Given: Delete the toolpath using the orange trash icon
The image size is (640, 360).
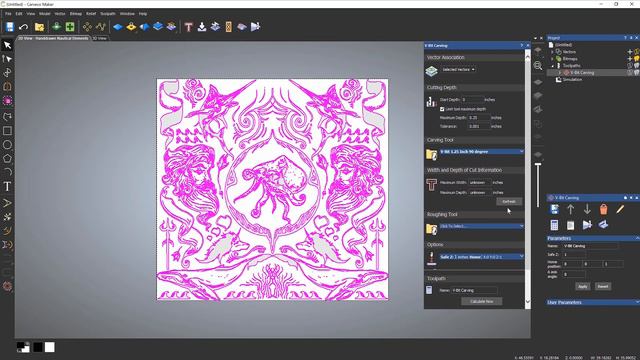Looking at the screenshot, I should click(603, 209).
